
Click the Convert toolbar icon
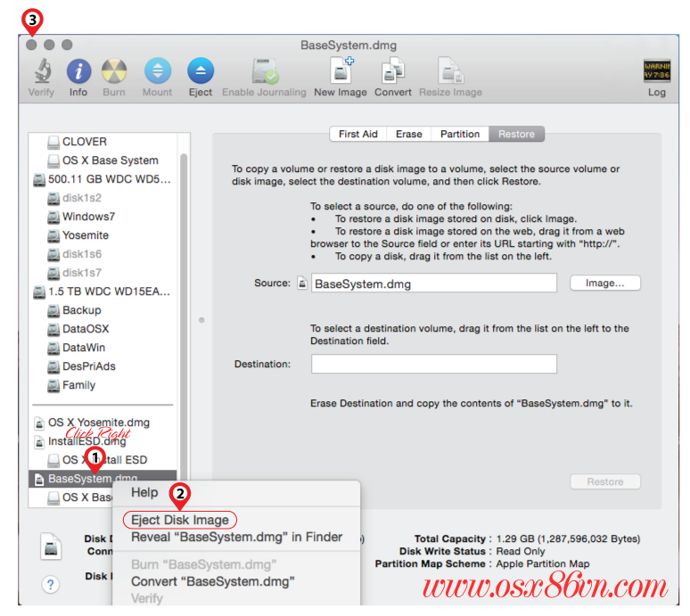[x=393, y=70]
